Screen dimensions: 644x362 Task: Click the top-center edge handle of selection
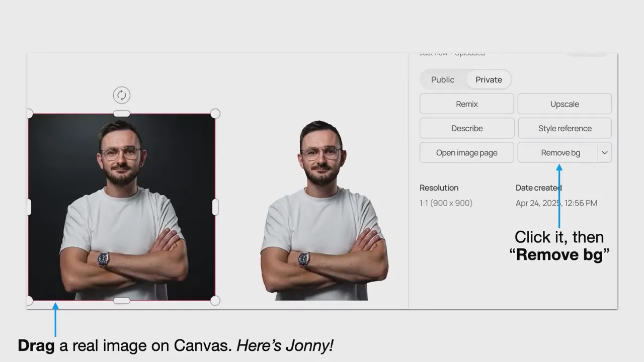[122, 114]
